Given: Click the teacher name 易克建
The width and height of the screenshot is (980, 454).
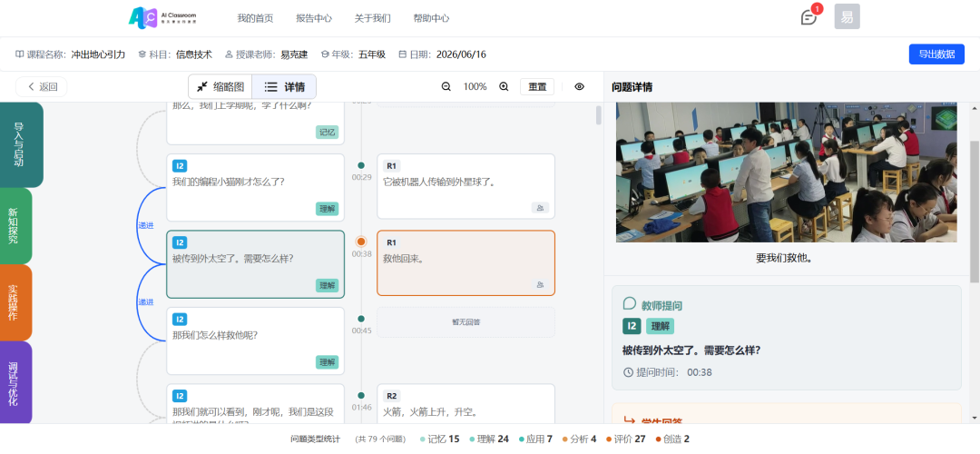Looking at the screenshot, I should pyautogui.click(x=294, y=54).
